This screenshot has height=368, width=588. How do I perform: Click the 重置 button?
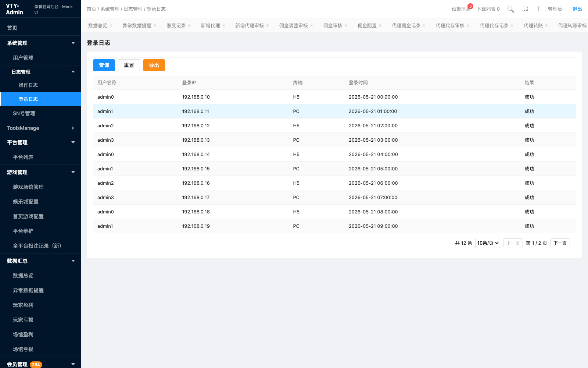pyautogui.click(x=129, y=65)
